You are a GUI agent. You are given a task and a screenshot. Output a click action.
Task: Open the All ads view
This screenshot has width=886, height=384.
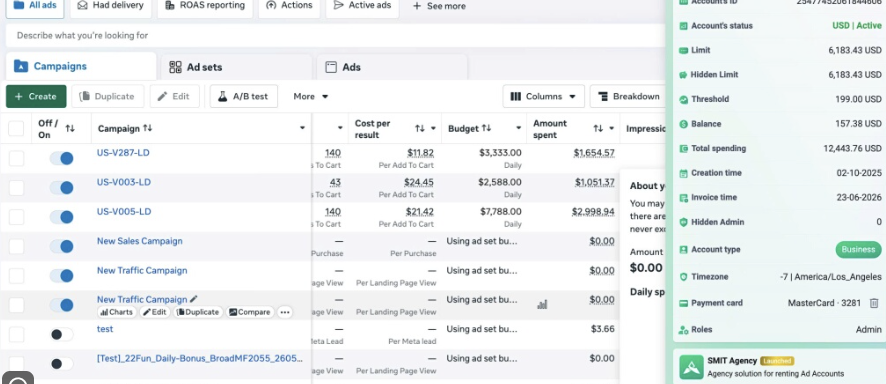(34, 5)
